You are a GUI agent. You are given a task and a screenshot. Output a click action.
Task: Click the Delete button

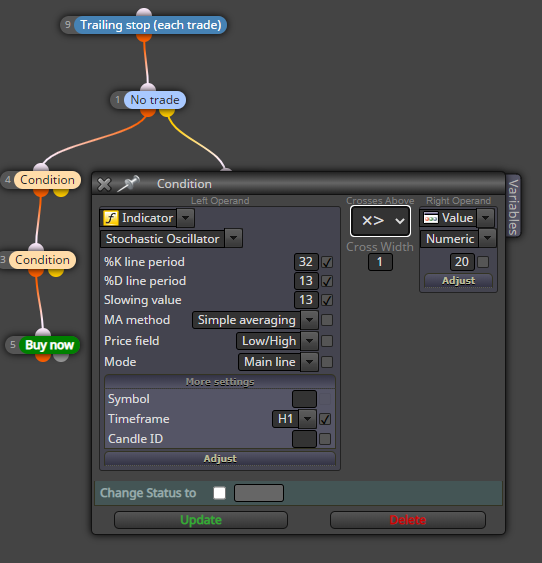[408, 520]
